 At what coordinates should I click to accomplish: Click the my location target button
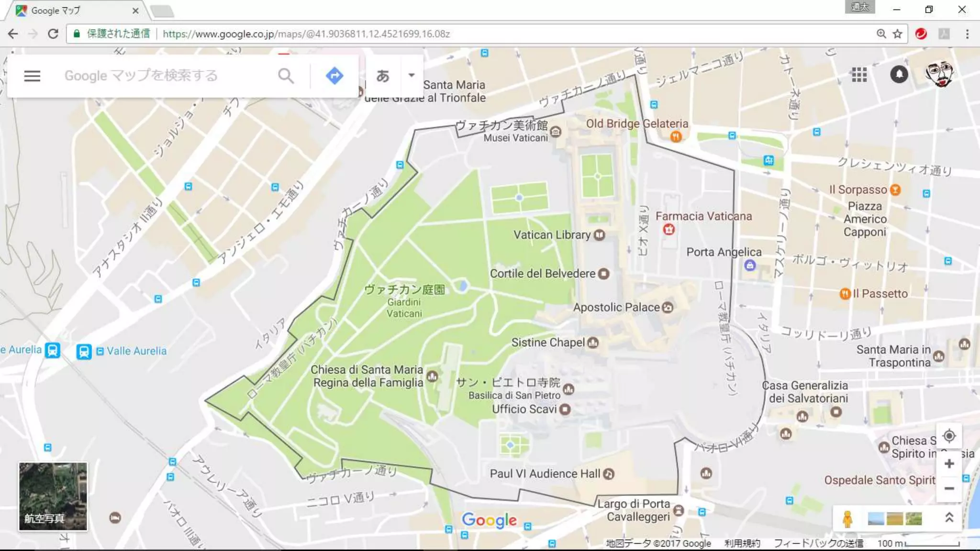[949, 436]
